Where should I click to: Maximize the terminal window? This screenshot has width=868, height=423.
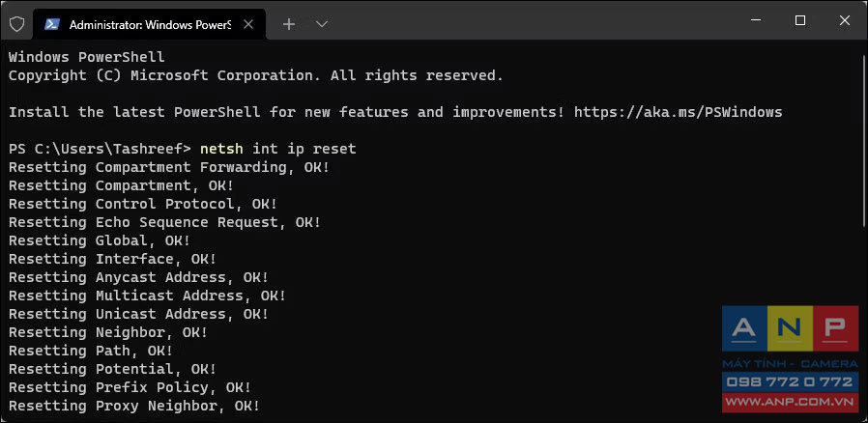coord(800,20)
